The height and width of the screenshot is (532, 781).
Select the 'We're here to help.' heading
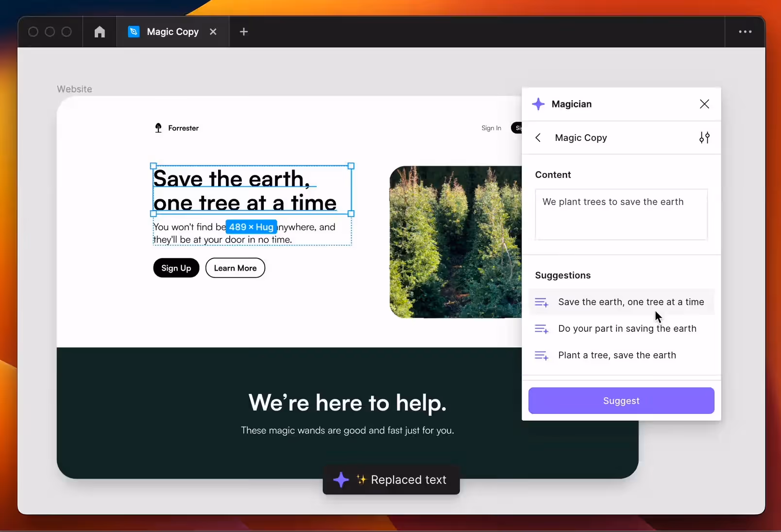(347, 403)
